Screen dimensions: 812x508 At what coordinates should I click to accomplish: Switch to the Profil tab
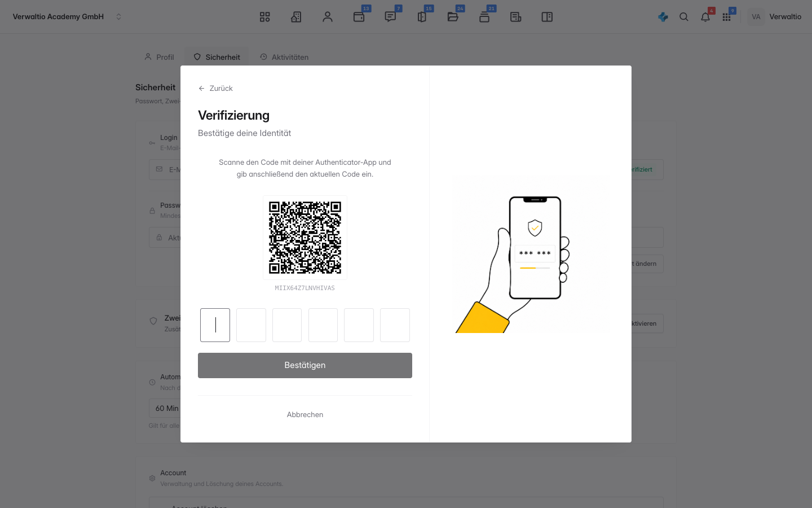pyautogui.click(x=159, y=57)
